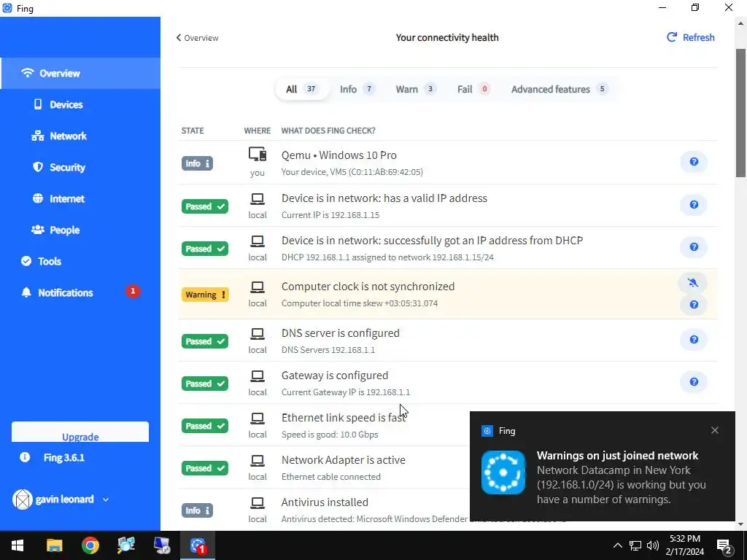Image resolution: width=747 pixels, height=560 pixels.
Task: Click the Info badge on Qemu row
Action: coord(197,163)
